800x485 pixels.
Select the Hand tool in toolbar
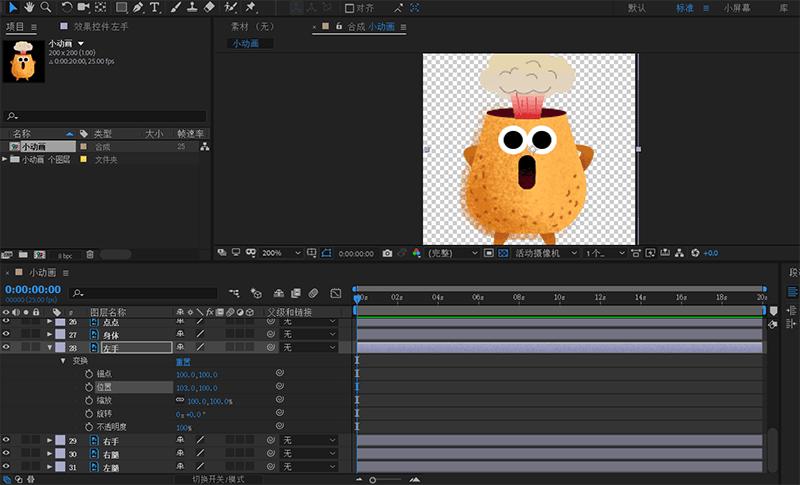[28, 8]
